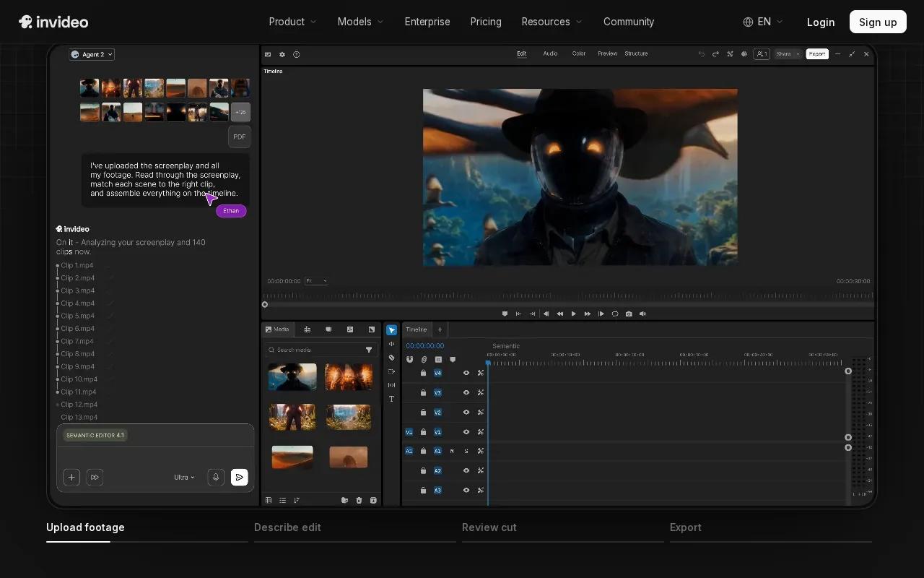Open the Agent 2 dropdown
Screen dimensions: 924x578
click(x=92, y=54)
